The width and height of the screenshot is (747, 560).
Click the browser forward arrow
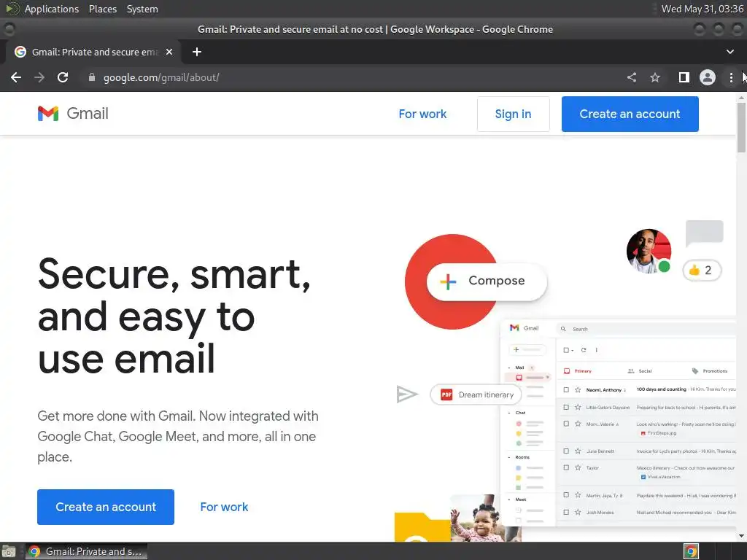click(39, 77)
